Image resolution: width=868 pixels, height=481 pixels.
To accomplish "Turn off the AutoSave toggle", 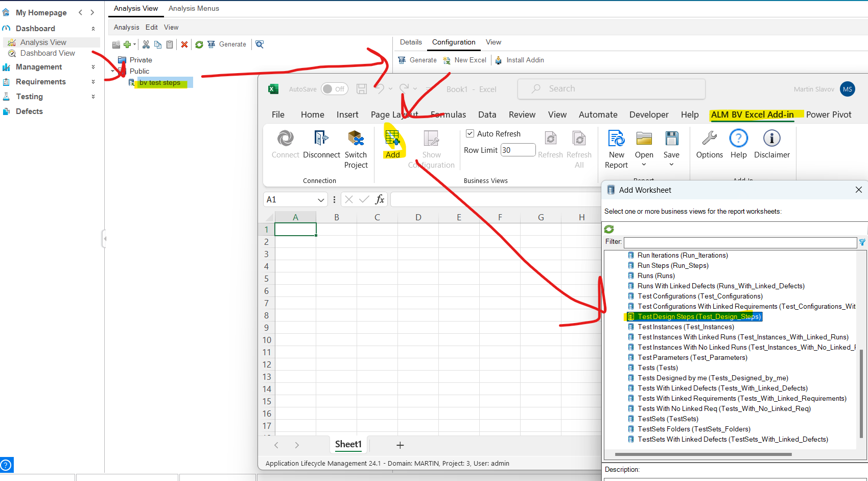I will click(x=334, y=88).
